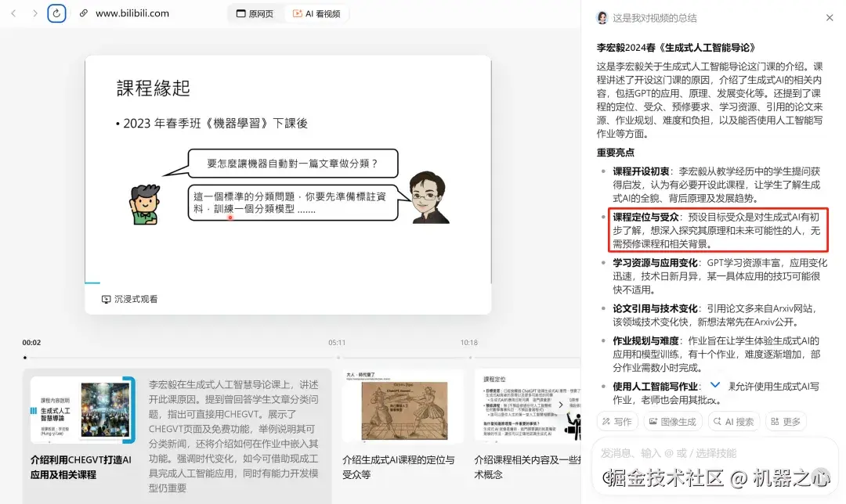Viewport: 846px width, 504px height.
Task: Open the www.bilibili.com address link
Action: [x=132, y=13]
